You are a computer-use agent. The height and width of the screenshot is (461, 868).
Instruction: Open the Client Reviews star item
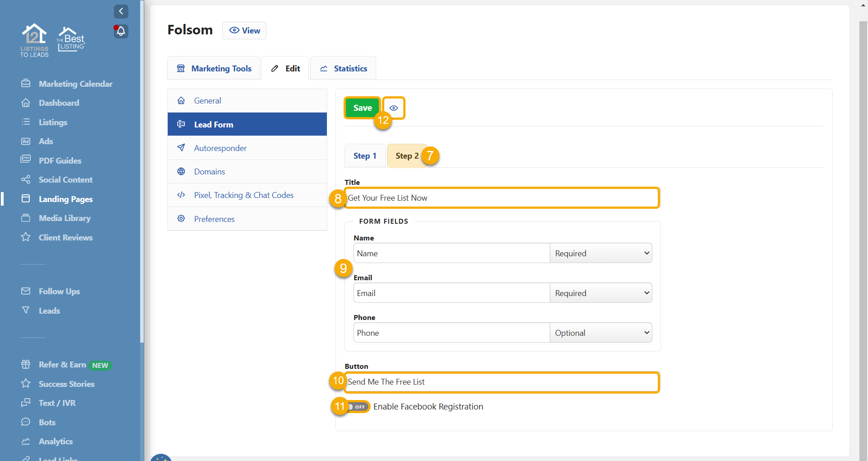point(65,238)
